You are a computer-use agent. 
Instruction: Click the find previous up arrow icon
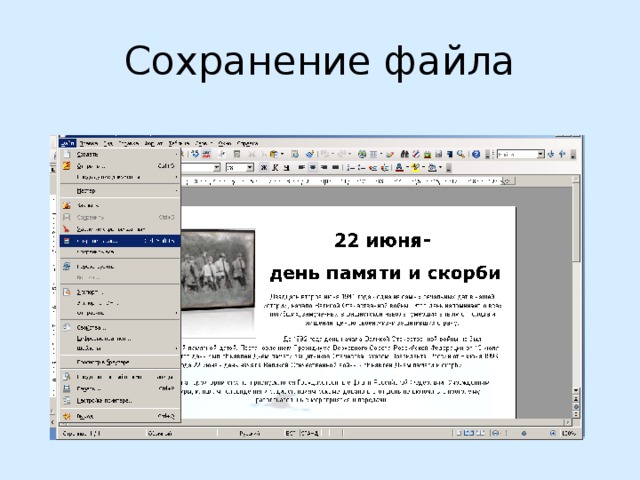(x=562, y=154)
